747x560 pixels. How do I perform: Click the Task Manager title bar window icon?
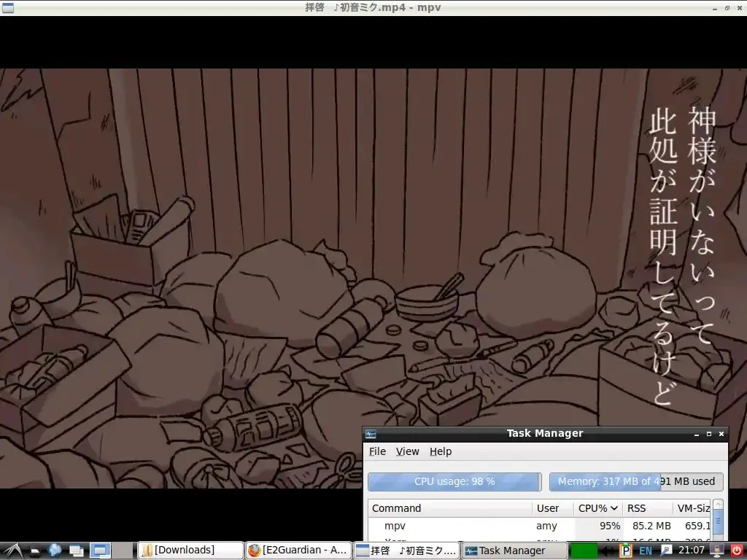click(x=371, y=434)
